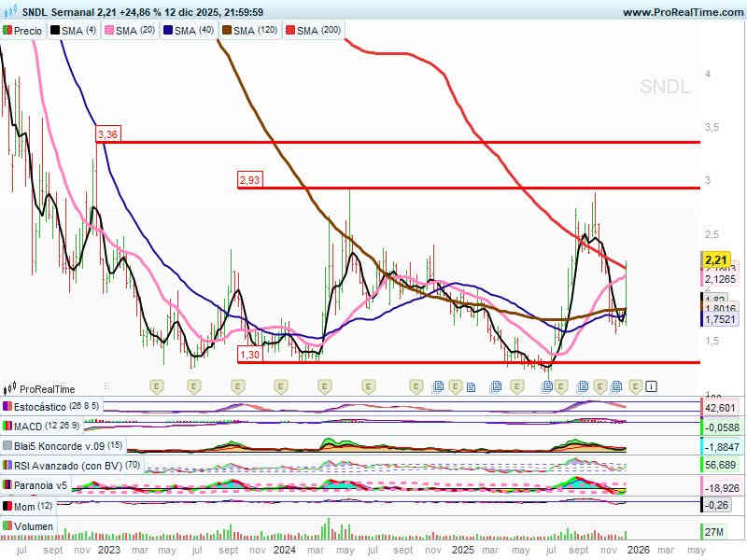Select the SMA (20) legend tab
747x560 pixels.
[x=129, y=31]
